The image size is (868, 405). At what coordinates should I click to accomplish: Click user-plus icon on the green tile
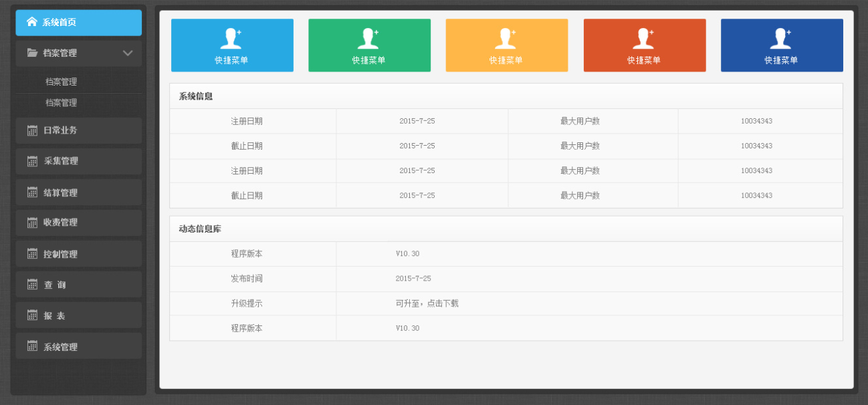pos(368,39)
